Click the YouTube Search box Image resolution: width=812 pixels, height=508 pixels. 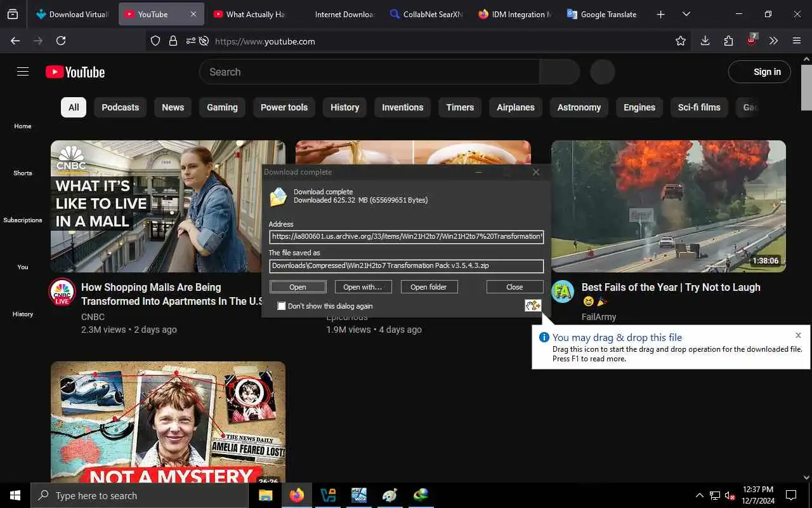pos(370,72)
